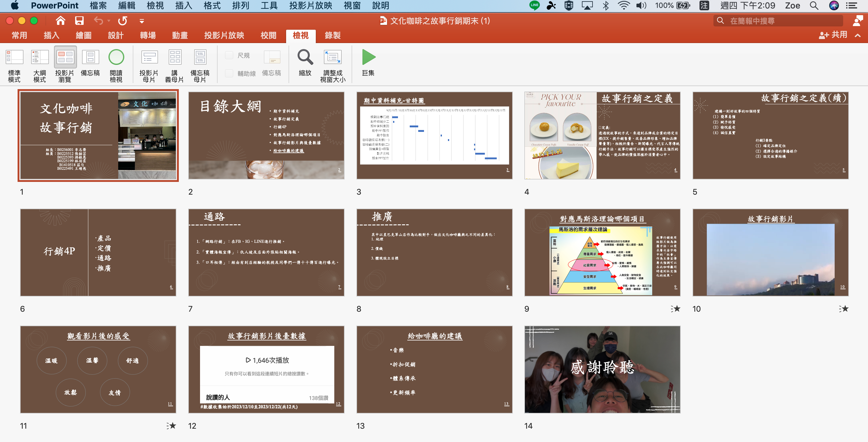Select slide 4 thumbnail 故事行銷之定義
868x442 pixels.
(602, 135)
